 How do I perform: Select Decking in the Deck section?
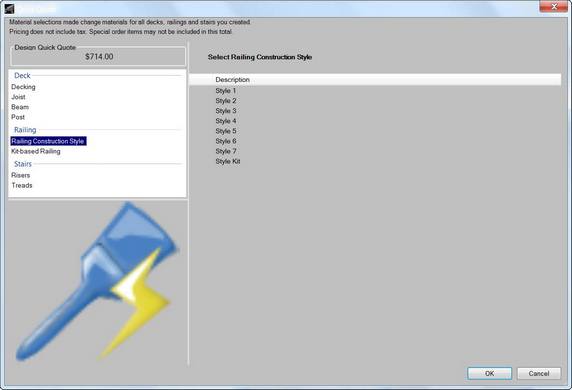(23, 87)
